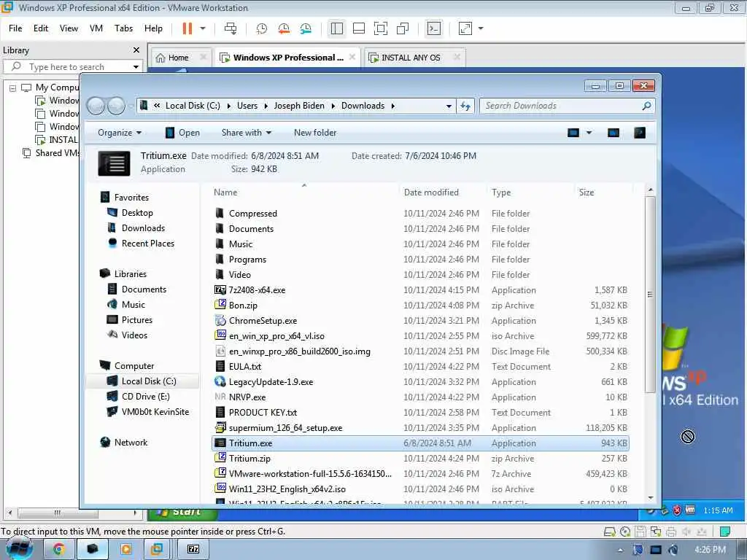Screen dimensions: 747x560
Task: Click the file list vertical scrollbar
Action: pos(650,295)
